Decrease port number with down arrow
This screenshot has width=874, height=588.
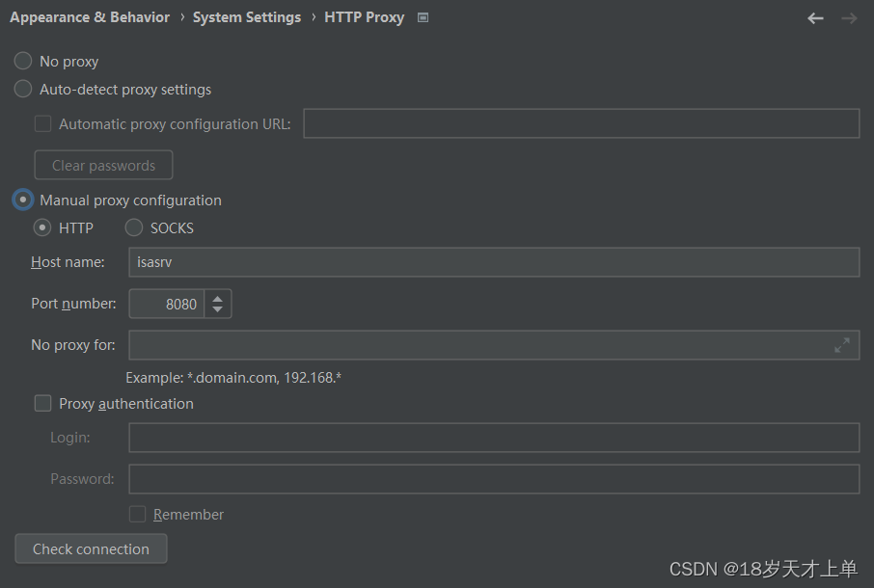(217, 309)
